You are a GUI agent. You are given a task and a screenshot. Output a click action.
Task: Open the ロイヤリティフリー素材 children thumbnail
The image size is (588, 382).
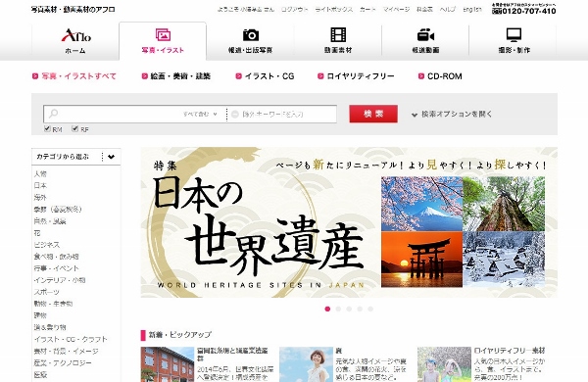[444, 364]
